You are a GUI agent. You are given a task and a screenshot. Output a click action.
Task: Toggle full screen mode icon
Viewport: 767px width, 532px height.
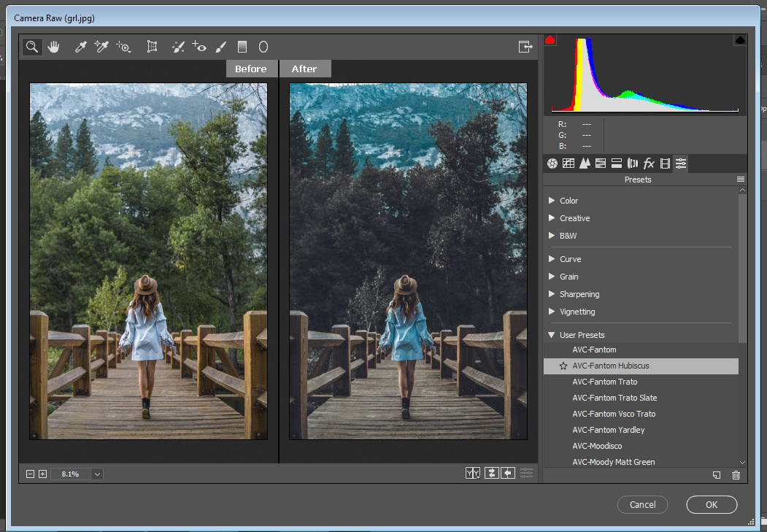point(525,47)
